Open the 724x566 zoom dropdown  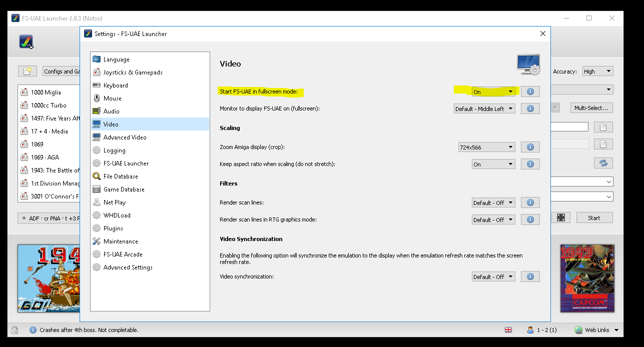487,147
